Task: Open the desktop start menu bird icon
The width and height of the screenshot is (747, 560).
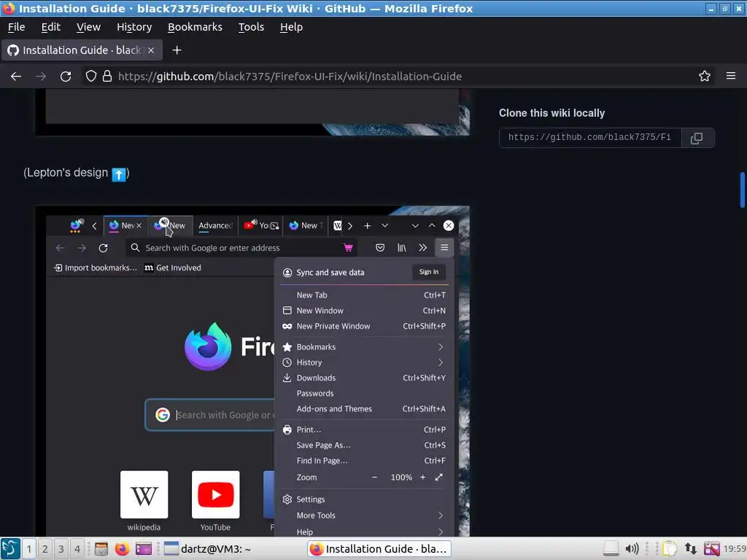Action: 10,548
